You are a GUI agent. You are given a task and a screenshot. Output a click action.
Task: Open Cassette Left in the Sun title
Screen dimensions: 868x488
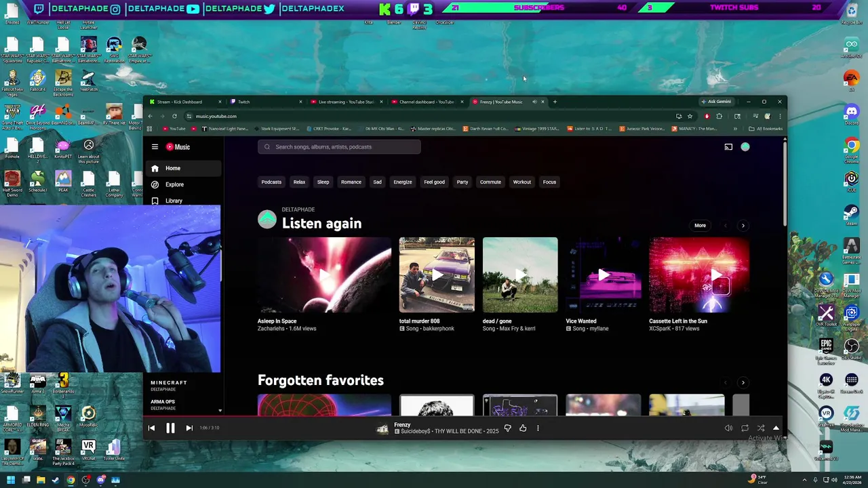click(678, 321)
